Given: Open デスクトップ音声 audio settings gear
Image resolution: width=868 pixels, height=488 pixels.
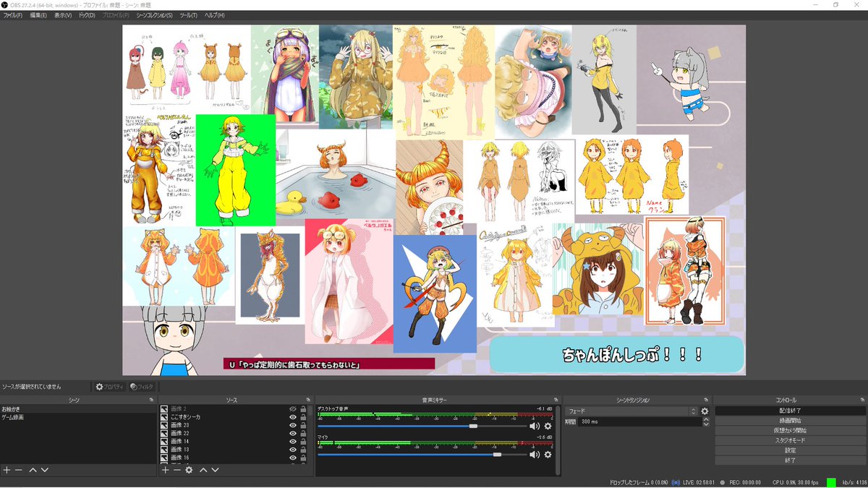Looking at the screenshot, I should (x=548, y=427).
